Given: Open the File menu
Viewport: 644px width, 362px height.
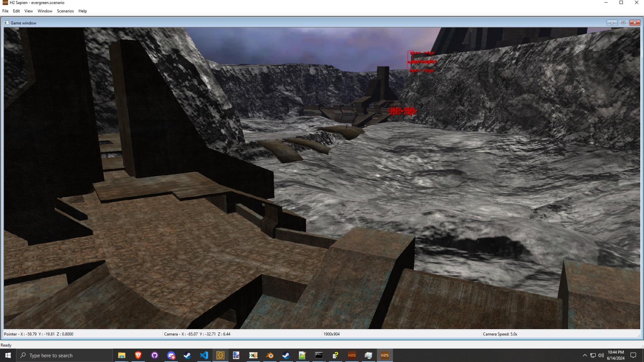Looking at the screenshot, I should (5, 11).
